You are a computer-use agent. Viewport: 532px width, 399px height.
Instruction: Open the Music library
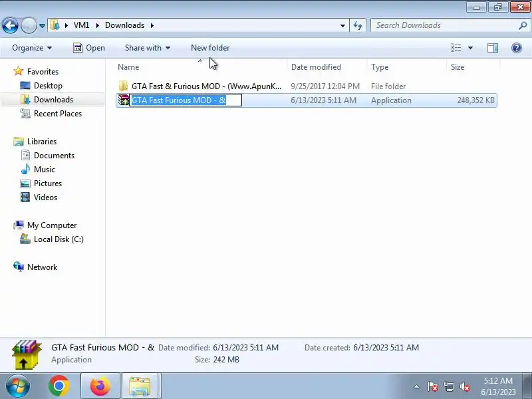[44, 170]
